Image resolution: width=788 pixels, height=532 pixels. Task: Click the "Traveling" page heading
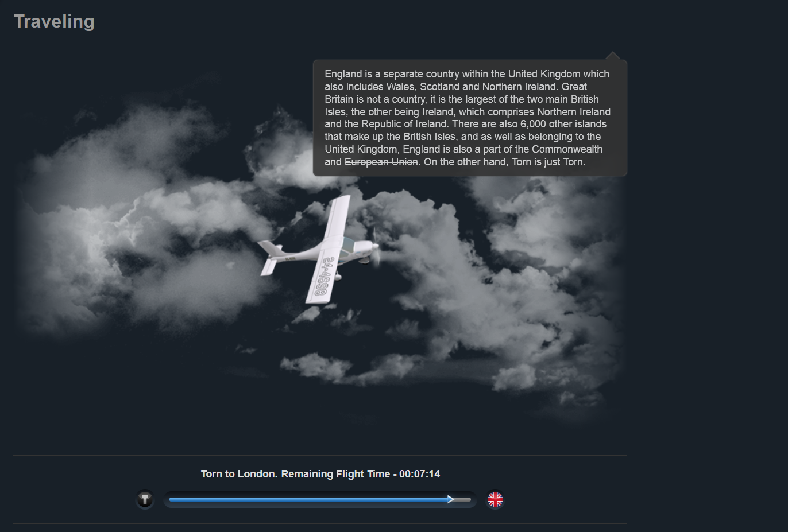[x=54, y=21]
